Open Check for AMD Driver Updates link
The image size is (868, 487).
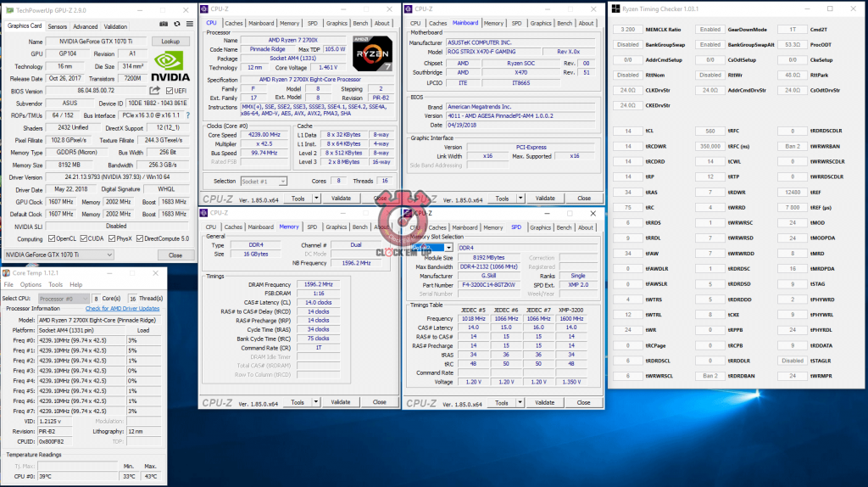click(122, 308)
